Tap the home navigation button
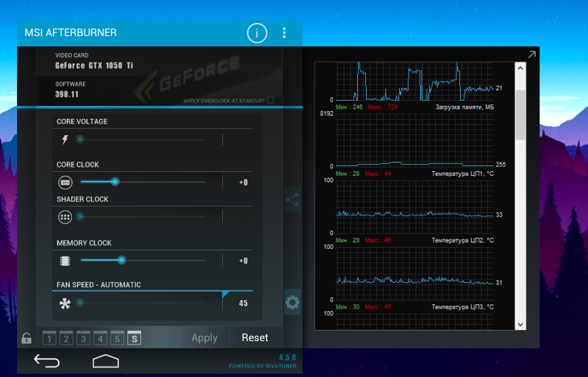This screenshot has width=588, height=377. point(106,362)
